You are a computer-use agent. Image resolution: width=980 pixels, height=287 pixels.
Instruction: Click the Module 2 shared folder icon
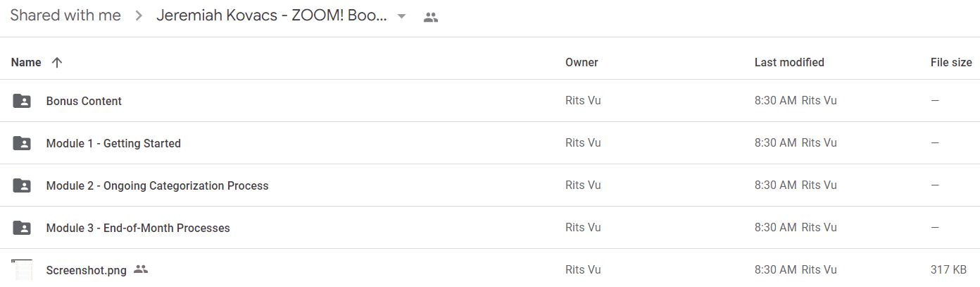point(22,185)
